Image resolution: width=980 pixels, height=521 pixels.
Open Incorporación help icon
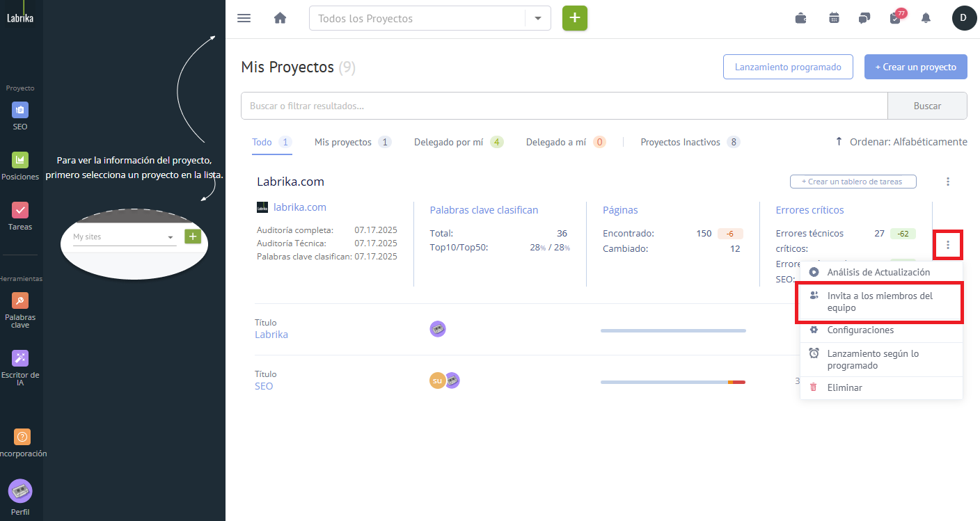pos(22,443)
